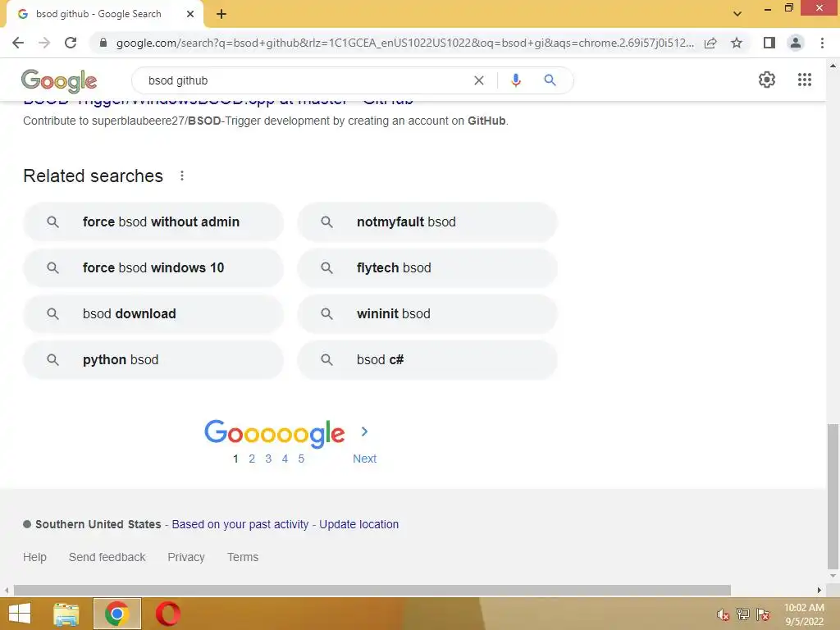Open Chrome's three-dot menu

[x=822, y=43]
